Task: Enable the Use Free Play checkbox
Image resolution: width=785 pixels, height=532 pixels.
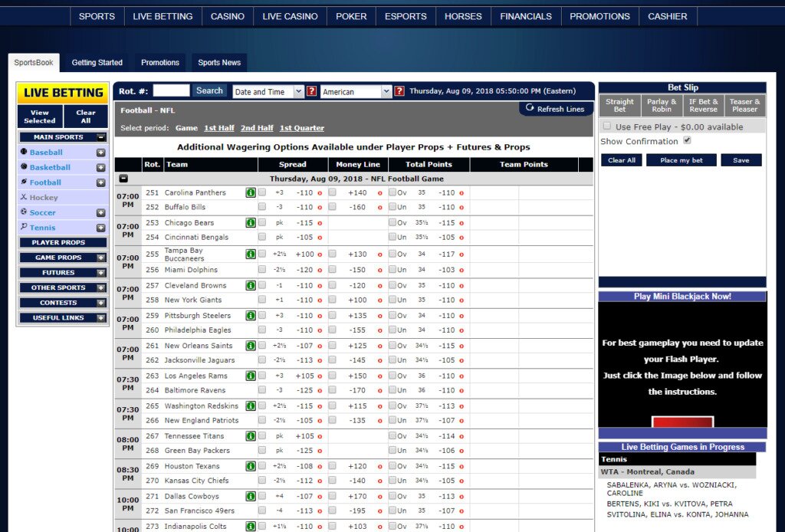Action: pyautogui.click(x=606, y=127)
